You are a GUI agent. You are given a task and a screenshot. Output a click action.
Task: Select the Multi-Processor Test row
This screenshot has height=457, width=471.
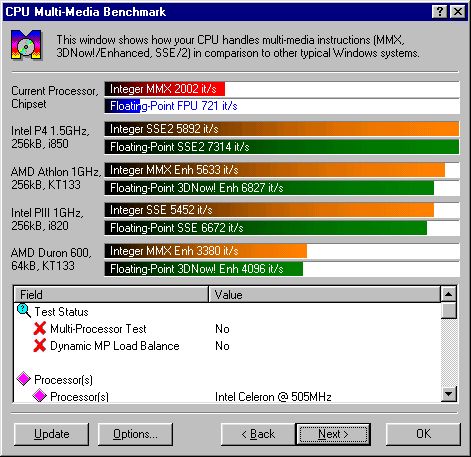point(227,329)
